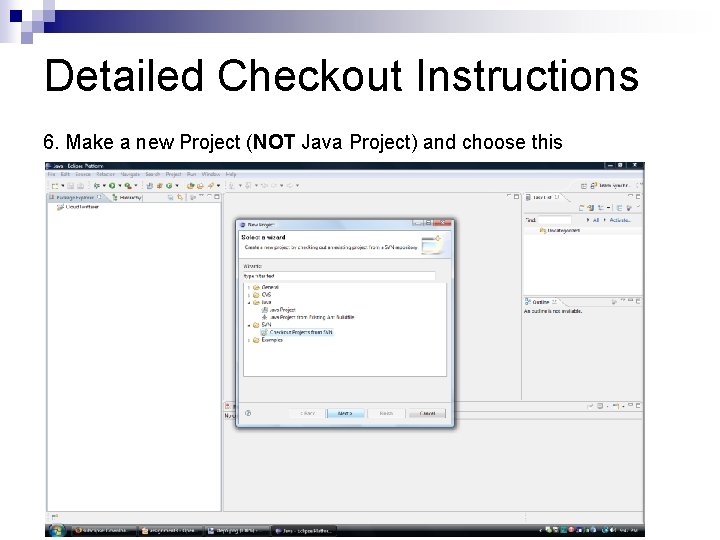The image size is (720, 540).
Task: Open the Run button dropdown arrow
Action: pos(120,186)
